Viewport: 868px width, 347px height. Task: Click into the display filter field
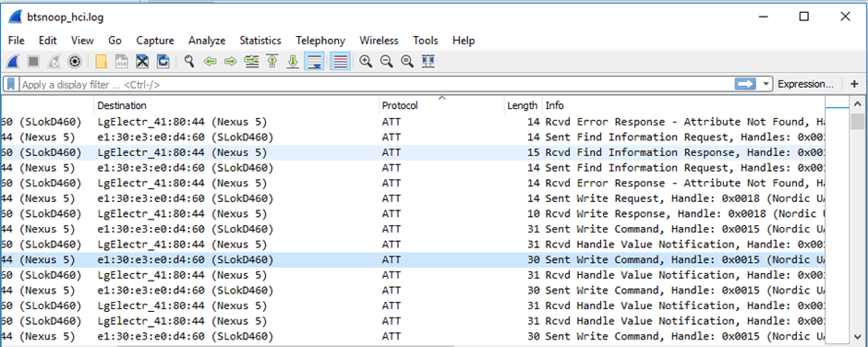(x=377, y=84)
